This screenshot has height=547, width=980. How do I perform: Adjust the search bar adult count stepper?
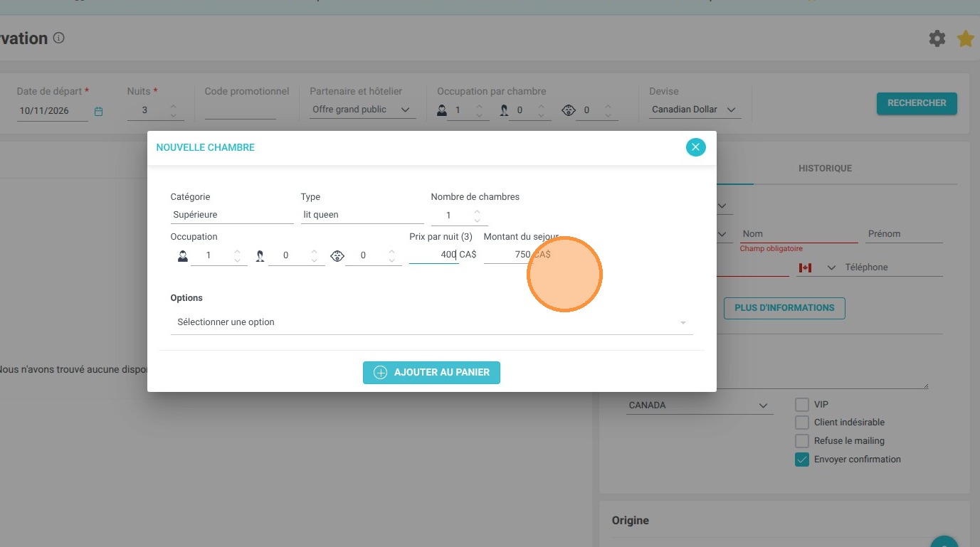pos(479,110)
